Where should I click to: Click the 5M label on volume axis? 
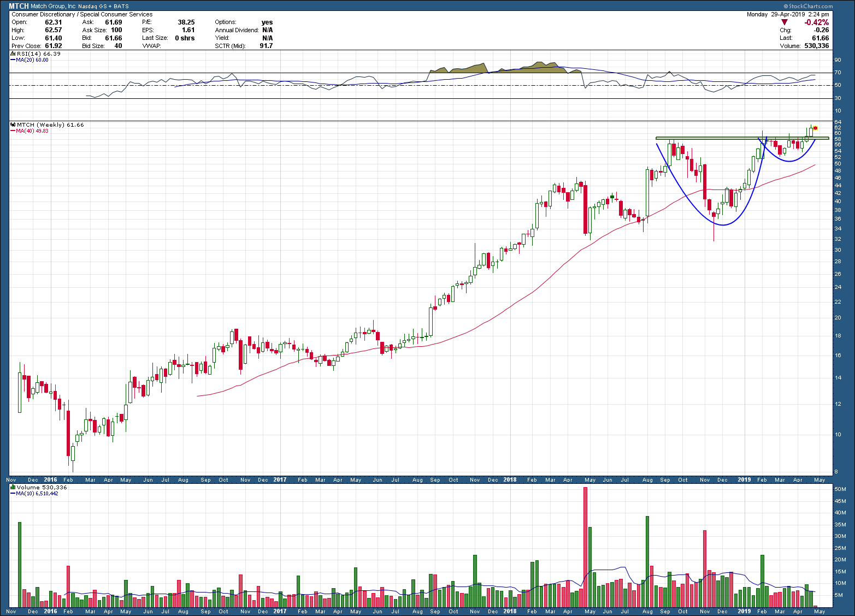click(838, 595)
